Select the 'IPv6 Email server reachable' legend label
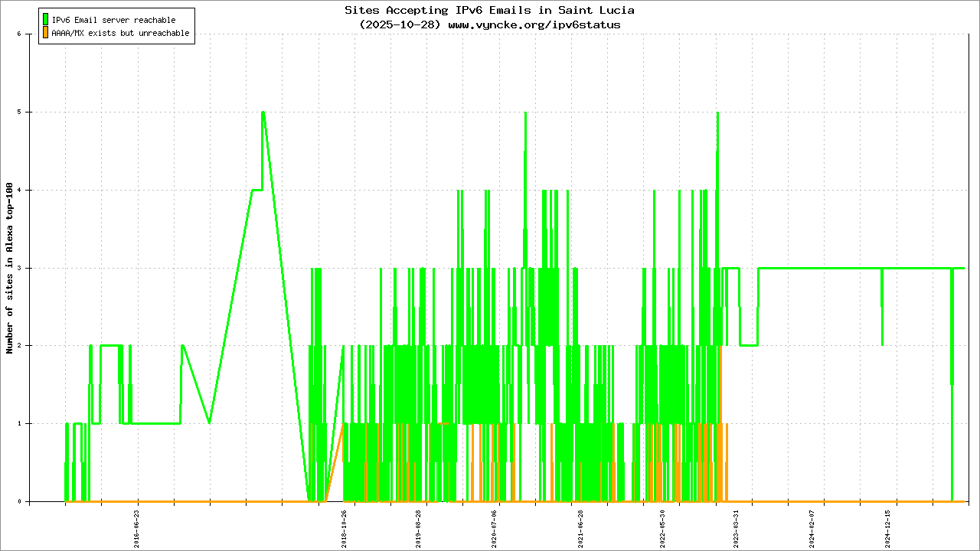The width and height of the screenshot is (980, 551). 113,20
